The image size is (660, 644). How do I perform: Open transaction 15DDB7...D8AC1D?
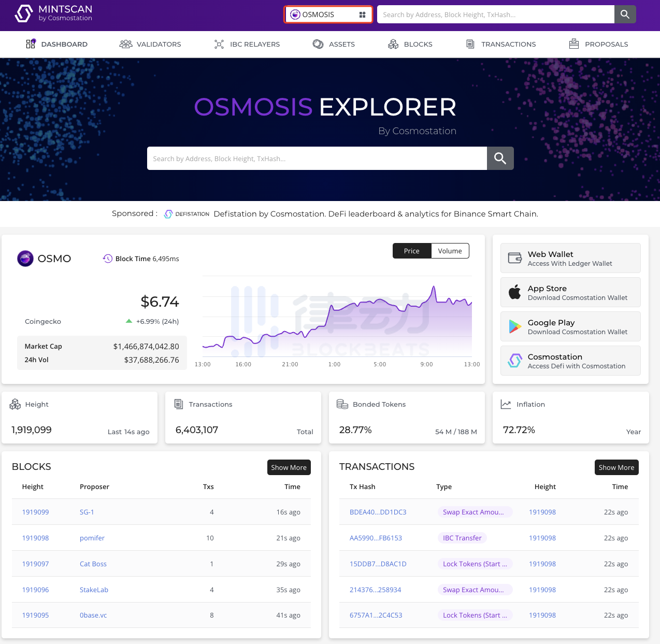378,564
